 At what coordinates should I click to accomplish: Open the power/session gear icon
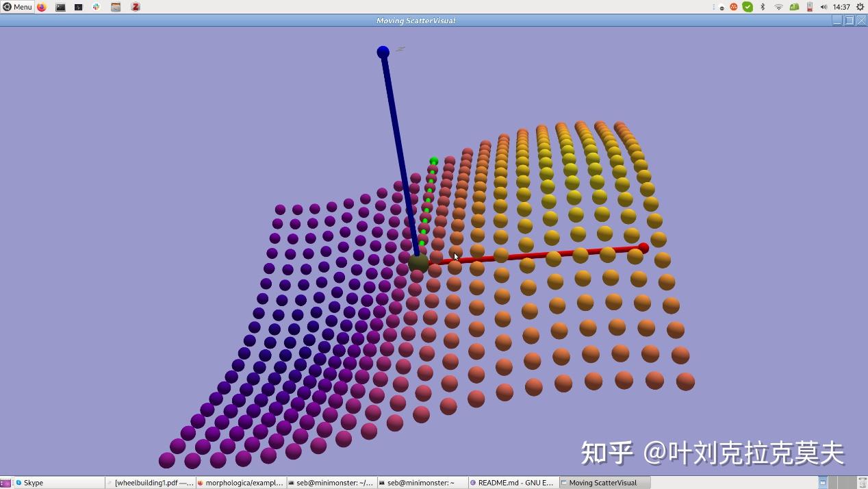click(x=860, y=7)
